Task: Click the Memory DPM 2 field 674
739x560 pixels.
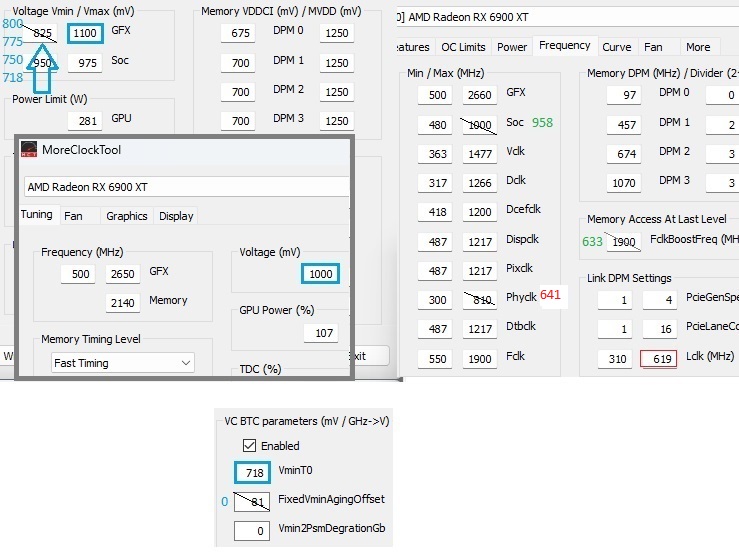Action: [x=624, y=154]
